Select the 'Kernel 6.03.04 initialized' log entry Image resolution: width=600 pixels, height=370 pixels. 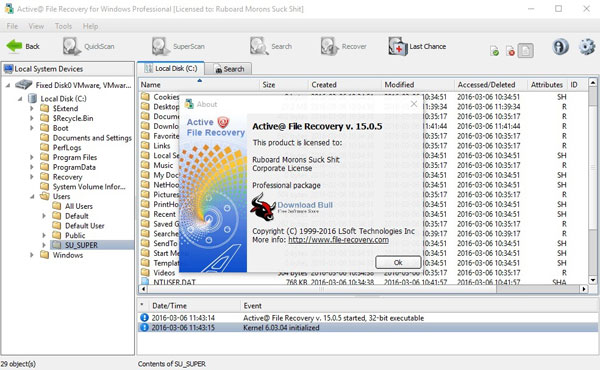[x=368, y=328]
